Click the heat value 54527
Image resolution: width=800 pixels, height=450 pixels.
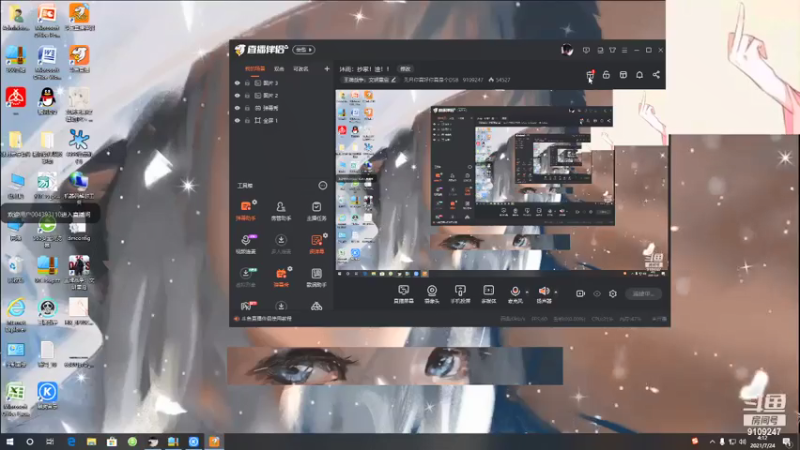[503, 80]
